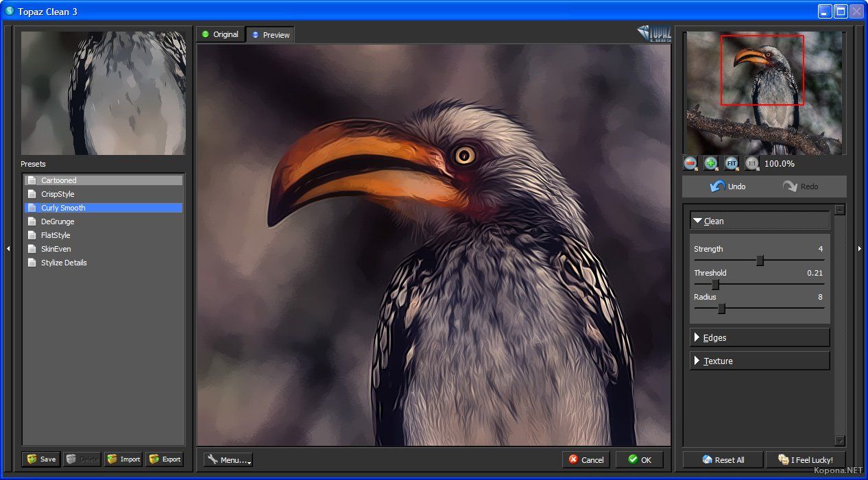Collapse the Clean settings section

(760, 221)
